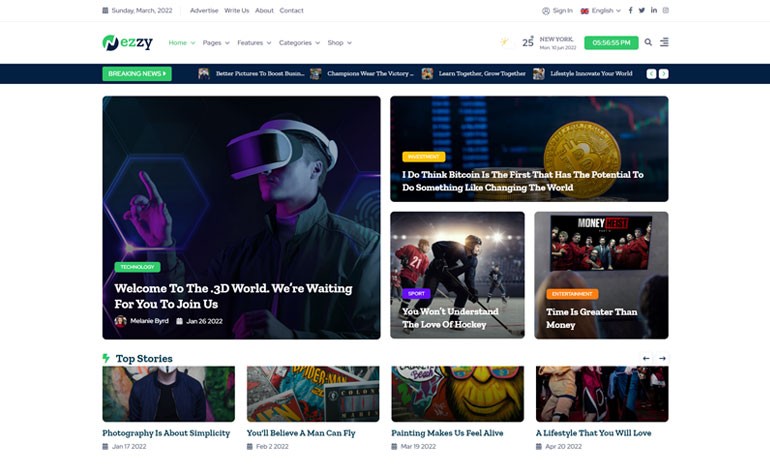Open Welcome To The 3D World headline
Image resolution: width=770 pixels, height=470 pixels.
[233, 296]
